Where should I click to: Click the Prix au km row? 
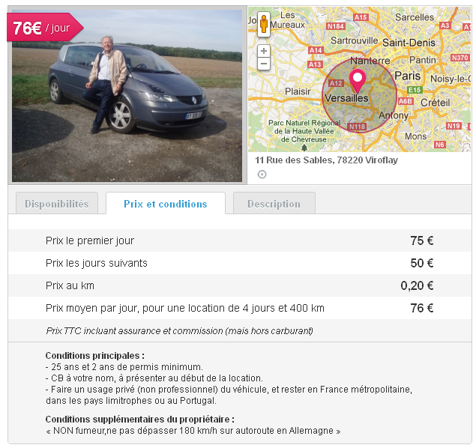tap(240, 285)
